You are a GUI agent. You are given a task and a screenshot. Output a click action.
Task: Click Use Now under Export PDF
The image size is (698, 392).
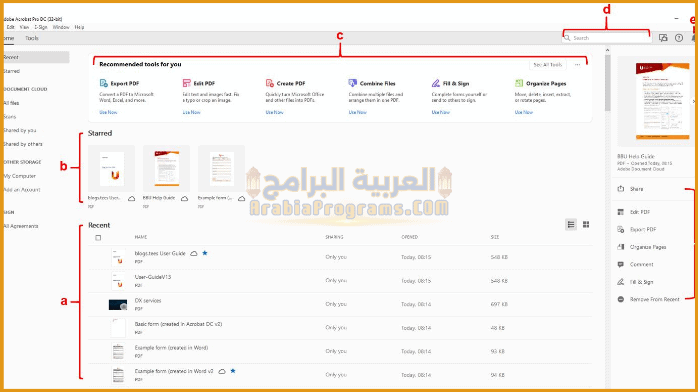click(x=108, y=113)
